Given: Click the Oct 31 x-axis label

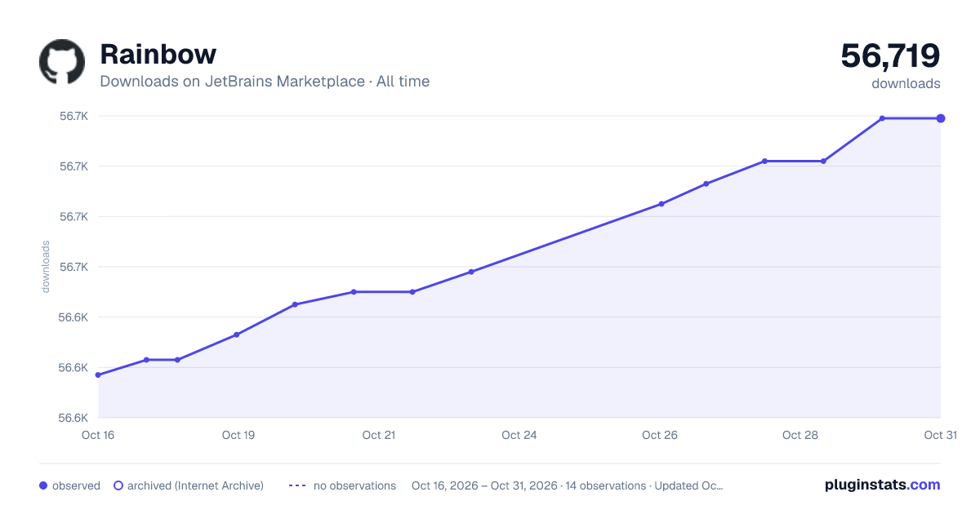Looking at the screenshot, I should (x=941, y=435).
